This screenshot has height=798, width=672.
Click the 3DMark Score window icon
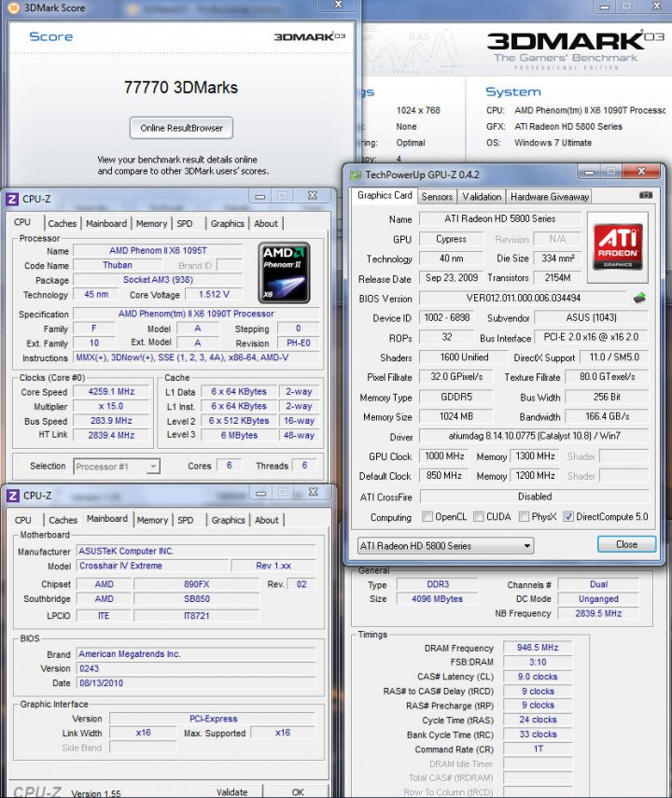tap(13, 7)
